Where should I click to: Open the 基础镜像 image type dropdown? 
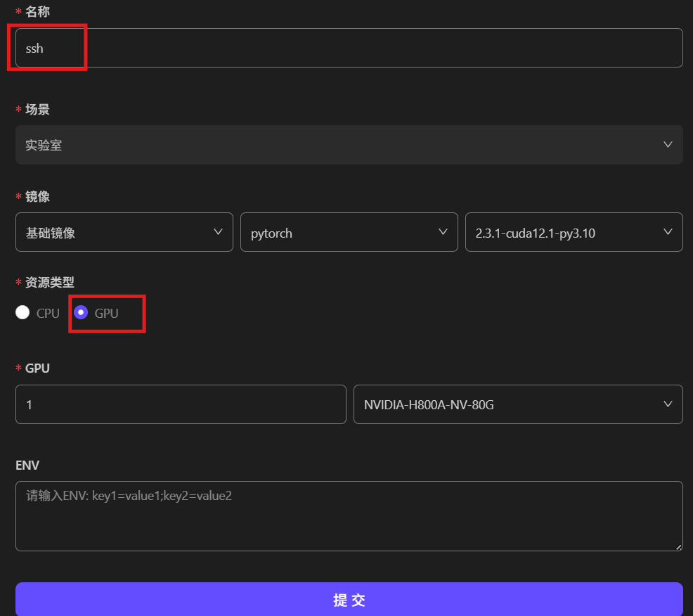click(116, 232)
